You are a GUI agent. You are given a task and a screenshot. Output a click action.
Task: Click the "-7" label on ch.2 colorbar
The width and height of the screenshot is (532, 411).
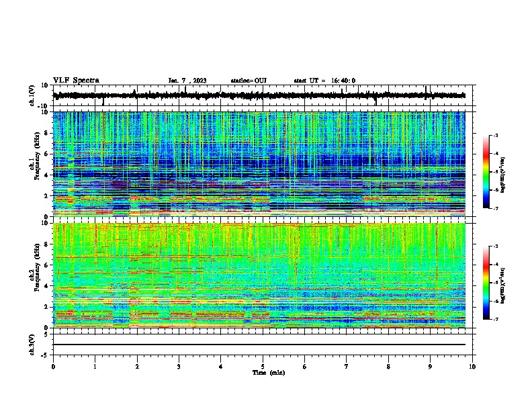pyautogui.click(x=495, y=319)
